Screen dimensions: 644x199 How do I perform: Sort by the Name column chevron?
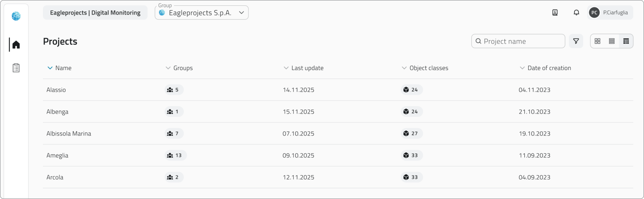tap(50, 68)
